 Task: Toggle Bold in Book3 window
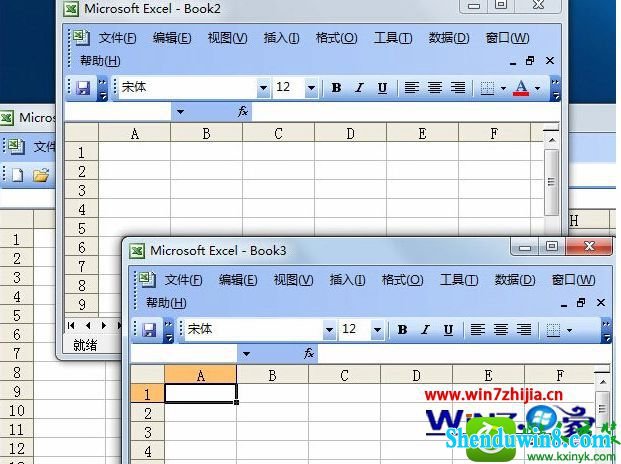[402, 329]
